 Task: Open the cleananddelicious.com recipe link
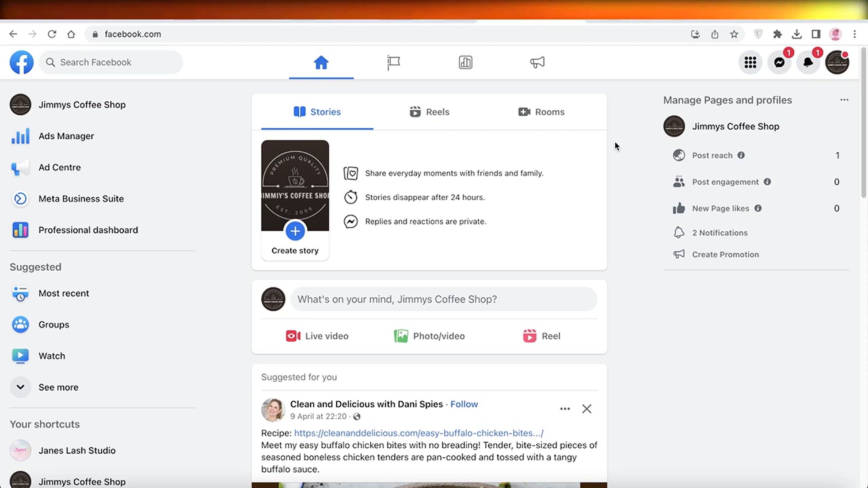coord(419,433)
